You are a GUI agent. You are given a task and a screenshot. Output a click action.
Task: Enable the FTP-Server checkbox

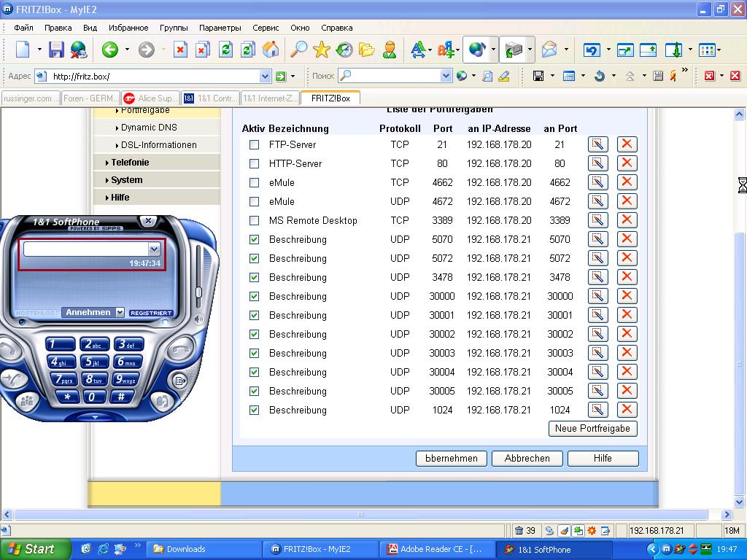pos(255,145)
